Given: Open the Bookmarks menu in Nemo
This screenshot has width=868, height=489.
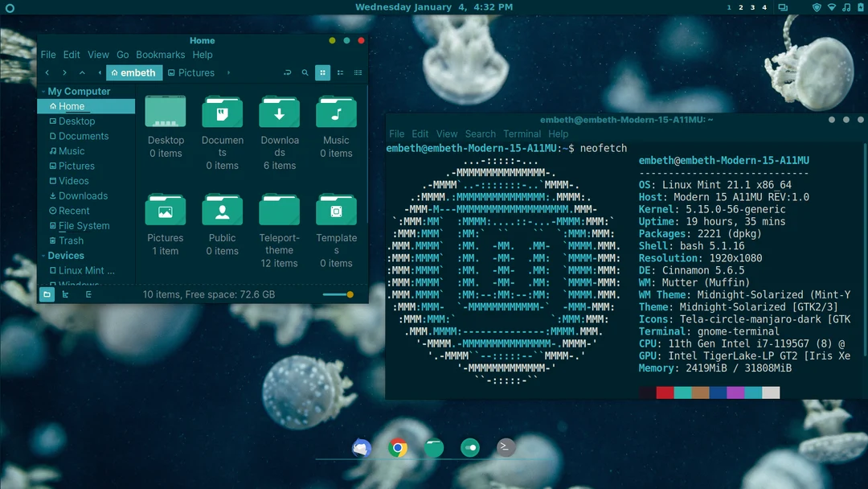Looking at the screenshot, I should 160,54.
